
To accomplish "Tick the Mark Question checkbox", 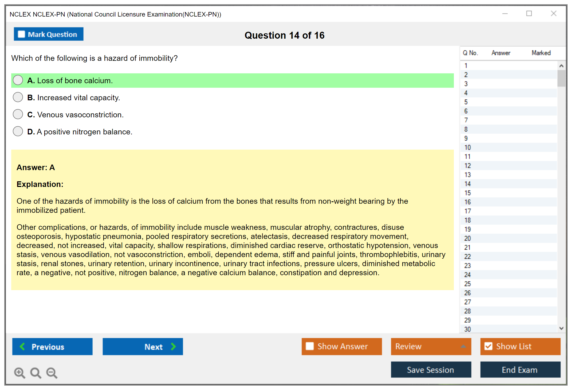I will [x=21, y=34].
